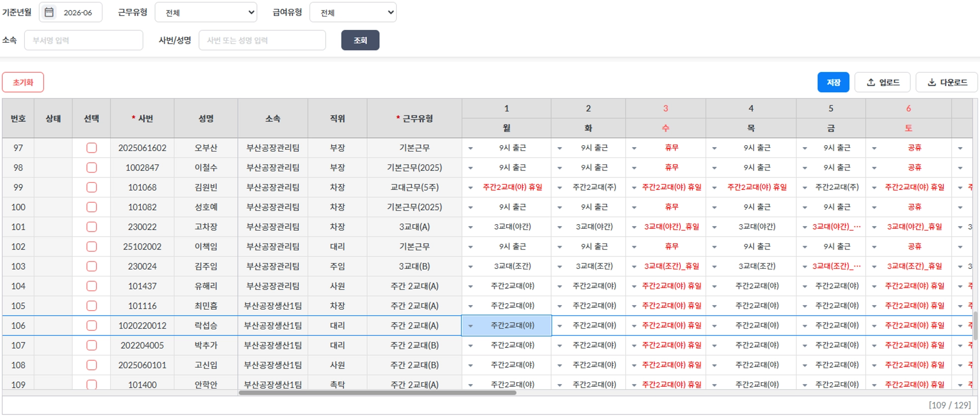Check the 유해리 row checkbox
The height and width of the screenshot is (416, 980).
click(x=91, y=286)
